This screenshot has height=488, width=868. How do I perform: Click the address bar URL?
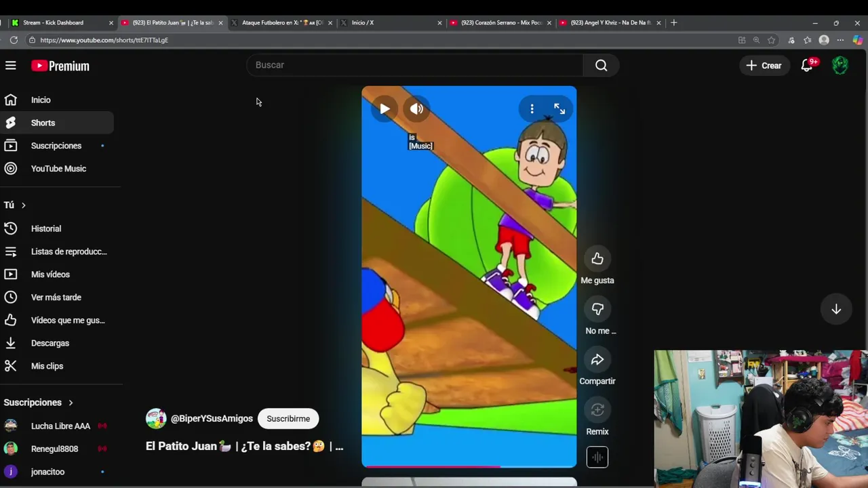click(104, 40)
